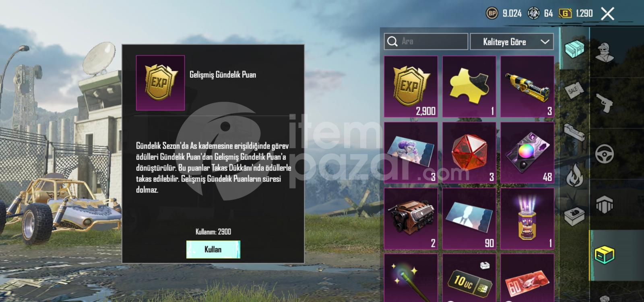Select the red crystal gem item
This screenshot has height=302, width=644.
(469, 153)
